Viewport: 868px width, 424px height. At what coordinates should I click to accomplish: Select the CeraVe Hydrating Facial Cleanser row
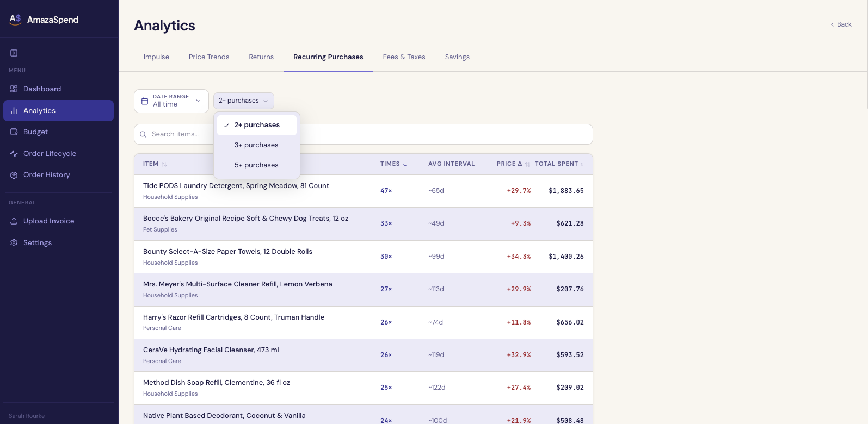[x=364, y=355]
